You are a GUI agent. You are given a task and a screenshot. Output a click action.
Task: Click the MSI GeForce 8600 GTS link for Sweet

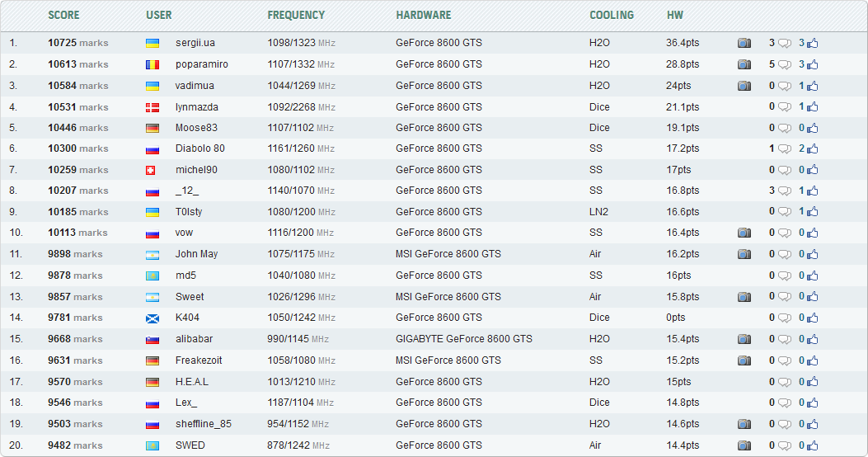point(448,297)
